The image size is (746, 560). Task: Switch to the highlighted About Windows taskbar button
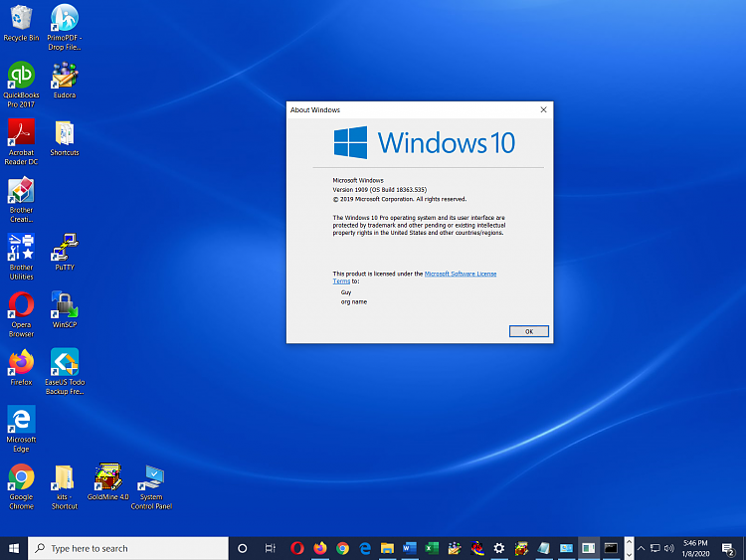tap(588, 549)
